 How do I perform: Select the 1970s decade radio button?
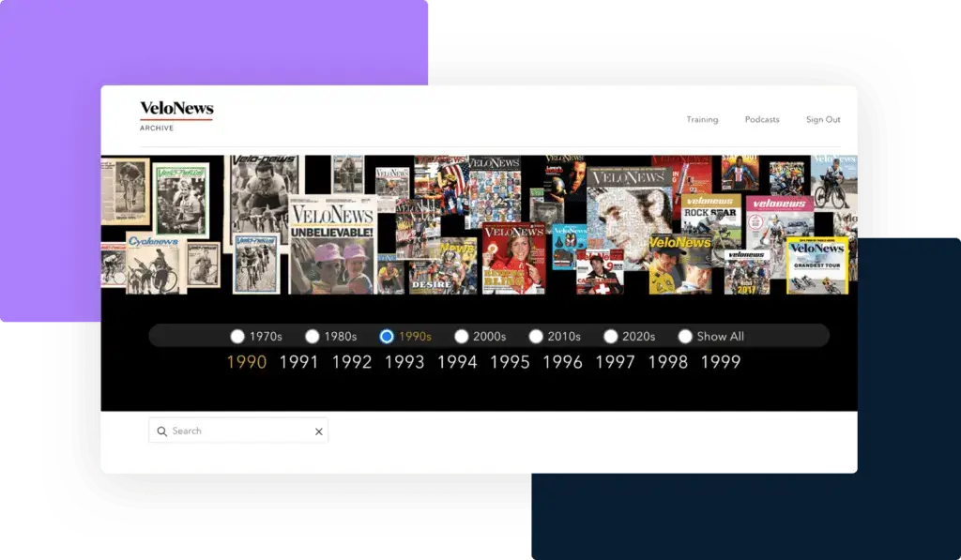point(237,337)
